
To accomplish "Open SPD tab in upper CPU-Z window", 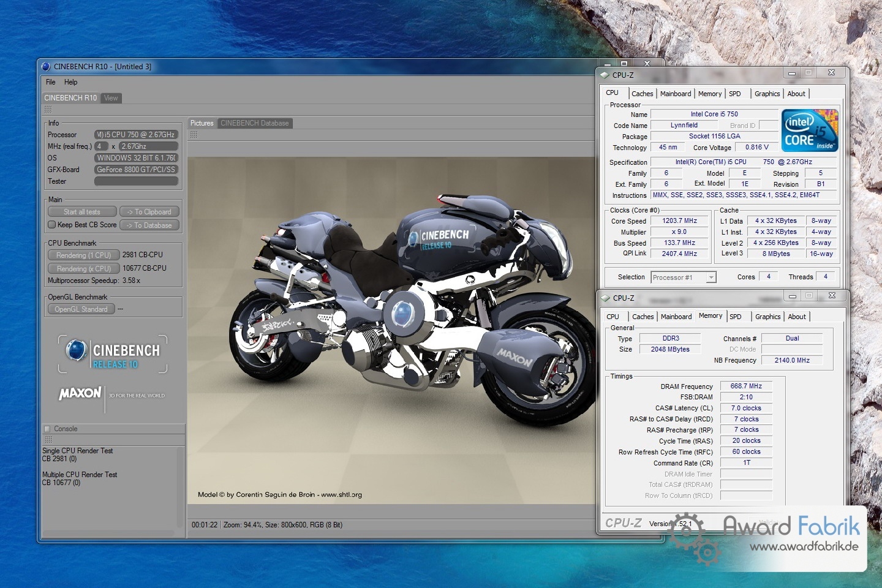I will coord(735,94).
